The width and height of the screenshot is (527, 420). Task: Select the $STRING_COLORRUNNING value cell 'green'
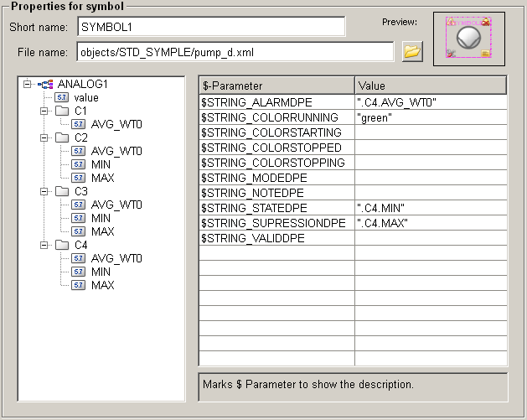pyautogui.click(x=430, y=117)
